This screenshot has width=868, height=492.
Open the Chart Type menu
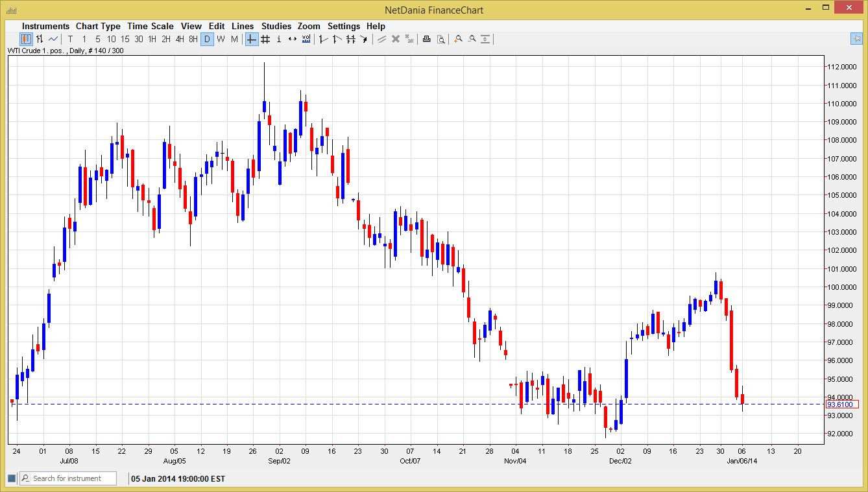point(98,26)
